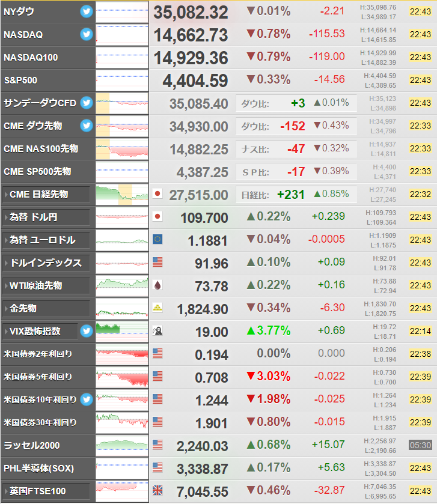Click the US flag in ドルインデックス row
Image resolution: width=437 pixels, height=504 pixels.
(x=157, y=263)
